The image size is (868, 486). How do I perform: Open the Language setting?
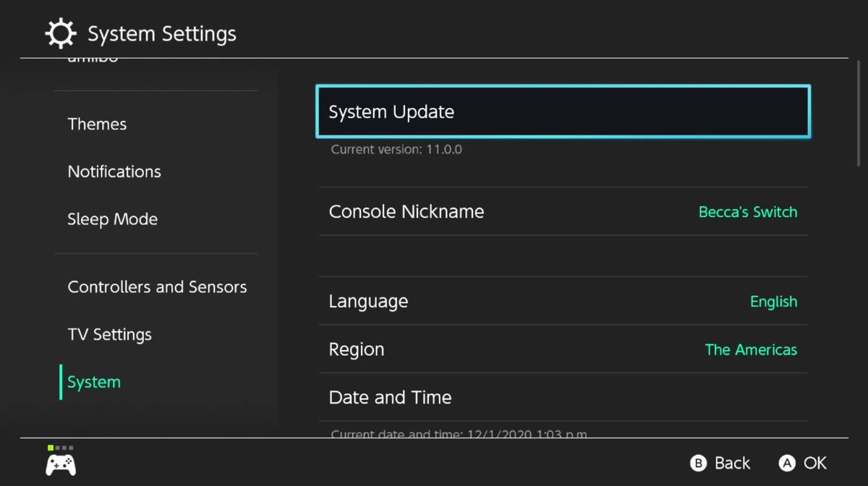point(563,301)
